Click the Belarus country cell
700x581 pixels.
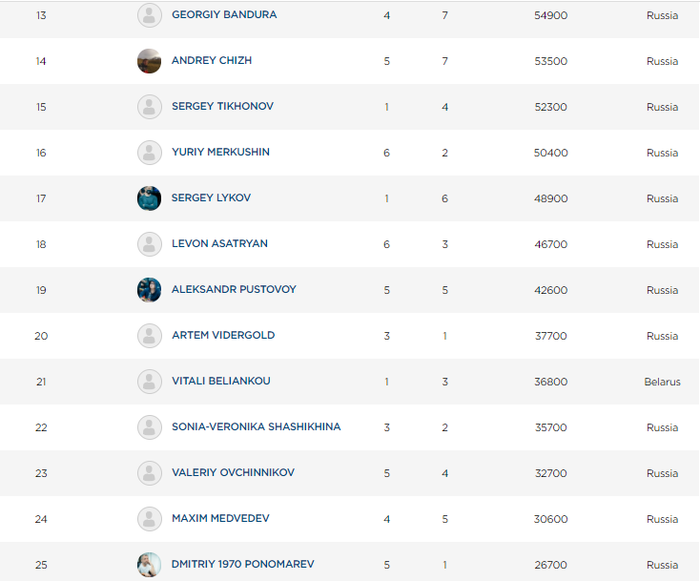point(662,382)
